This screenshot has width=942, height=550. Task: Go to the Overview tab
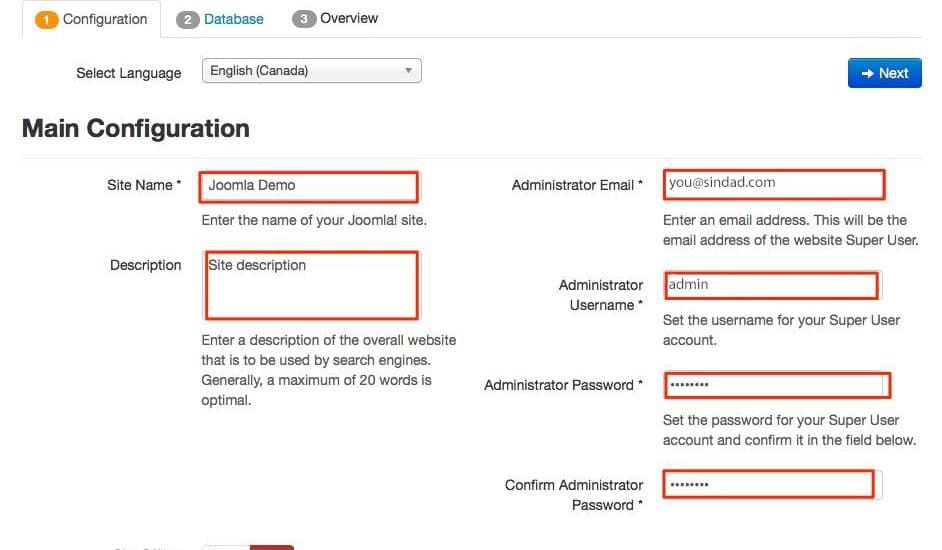coord(335,19)
